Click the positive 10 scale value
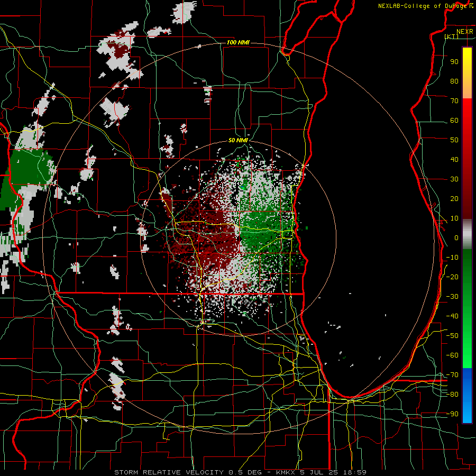This screenshot has height=476, width=476. click(x=454, y=218)
